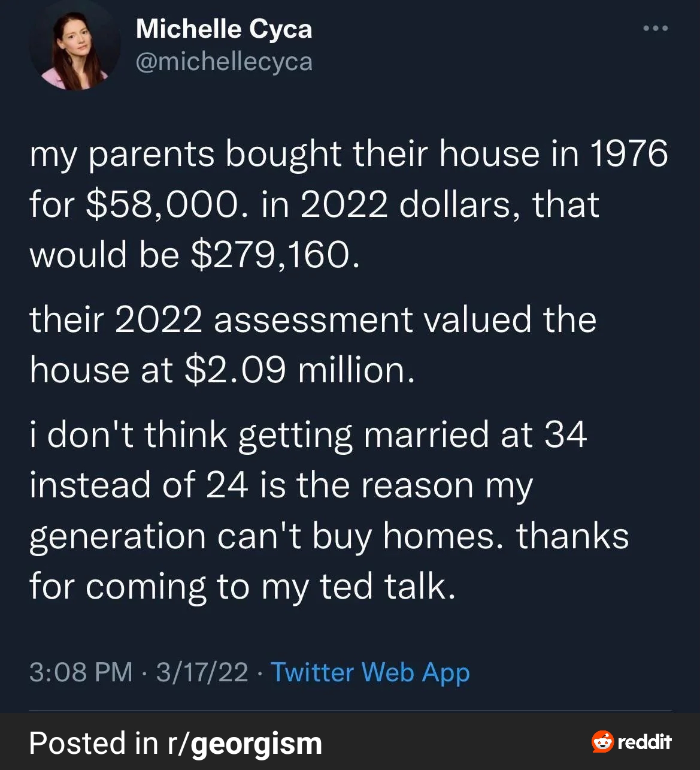The height and width of the screenshot is (770, 700).
Task: Click the Reddit Snoo mascot icon
Action: point(602,742)
